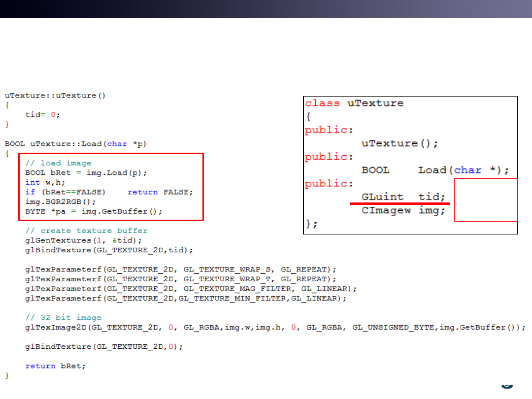Click the 'BOOL Load(char *);' declaration
This screenshot has height=399, width=532.
click(x=435, y=170)
